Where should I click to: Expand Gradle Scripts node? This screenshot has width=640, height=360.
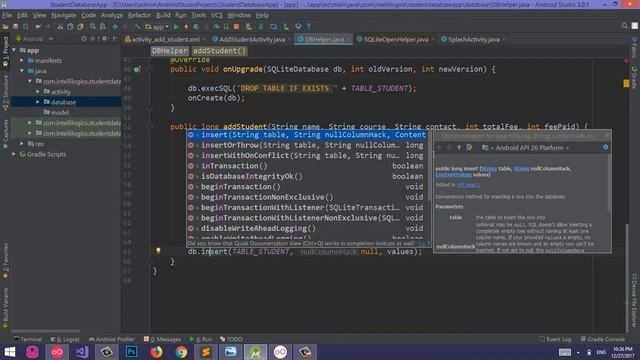(x=14, y=154)
